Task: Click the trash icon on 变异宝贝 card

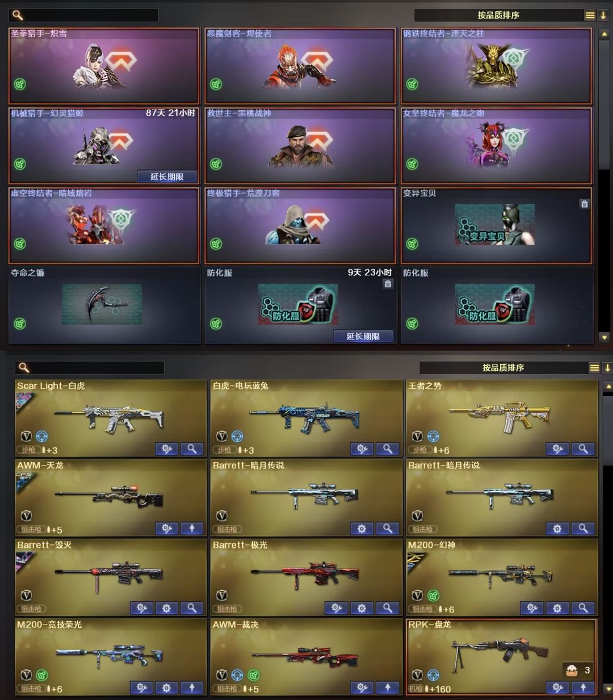Action: click(584, 204)
